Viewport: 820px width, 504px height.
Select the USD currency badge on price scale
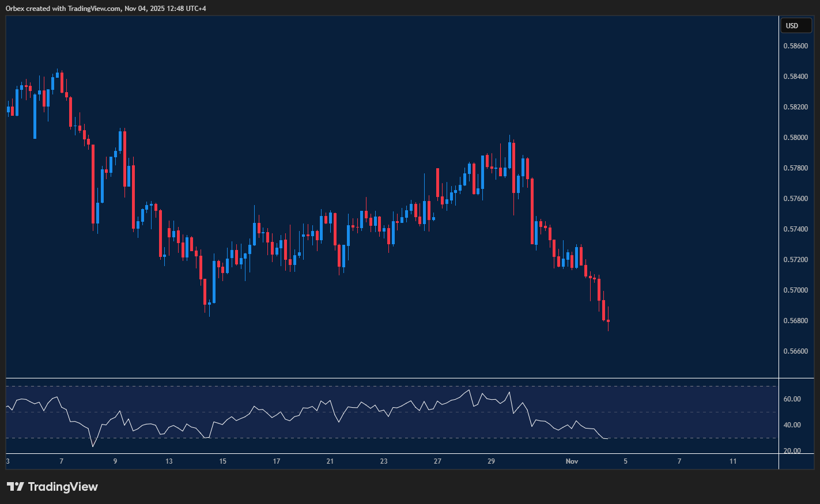(796, 25)
